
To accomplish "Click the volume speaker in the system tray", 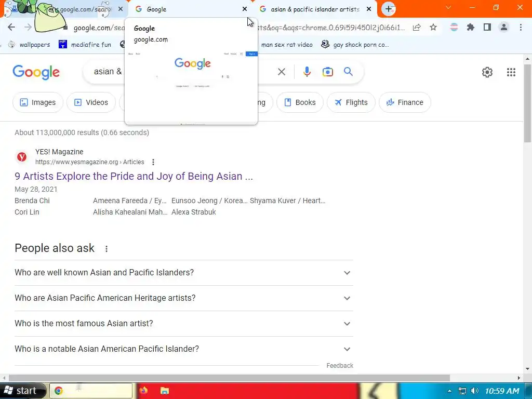I will pos(475,391).
